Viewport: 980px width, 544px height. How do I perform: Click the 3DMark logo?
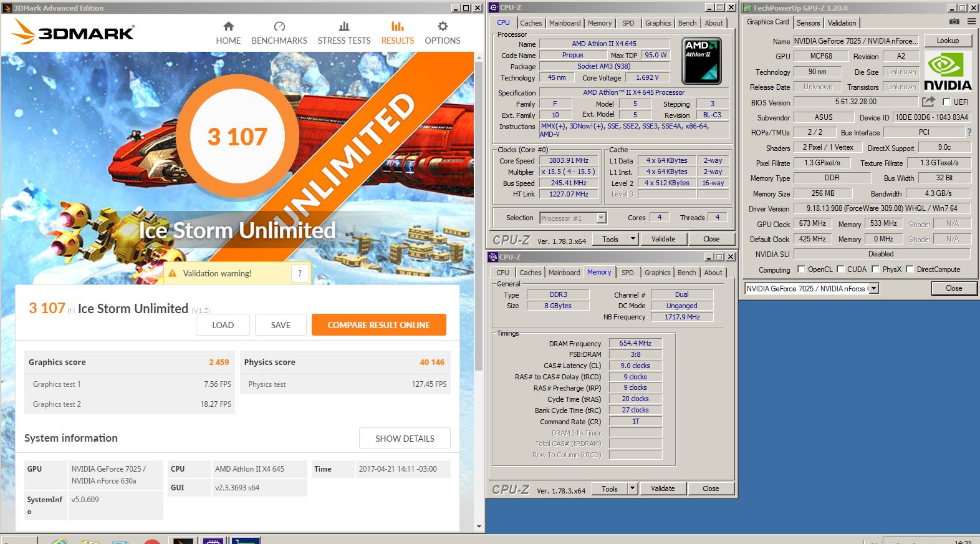[74, 31]
